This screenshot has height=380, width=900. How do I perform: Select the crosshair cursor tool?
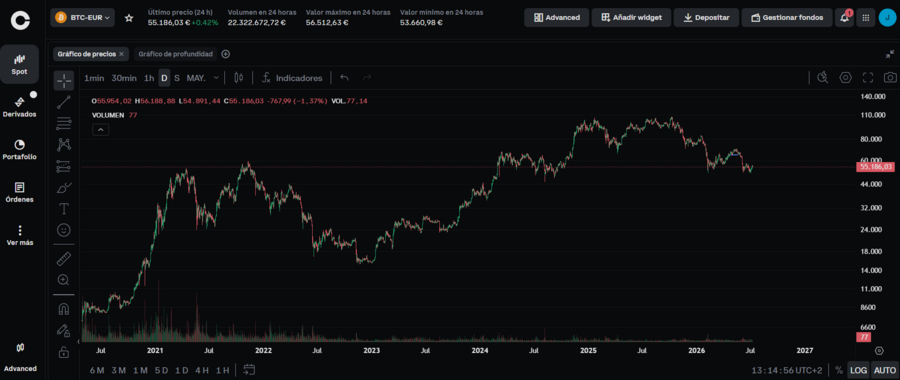pos(64,81)
